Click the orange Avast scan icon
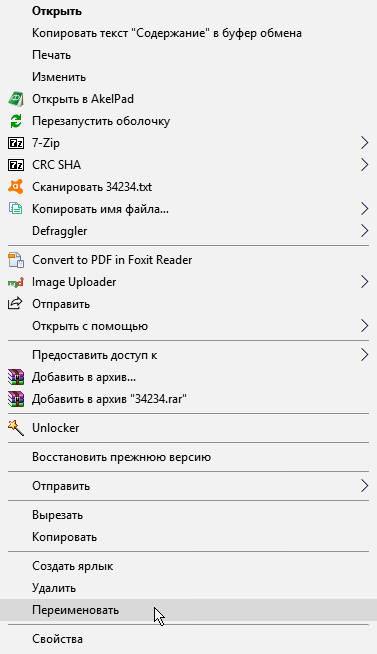The image size is (377, 654). point(16,186)
